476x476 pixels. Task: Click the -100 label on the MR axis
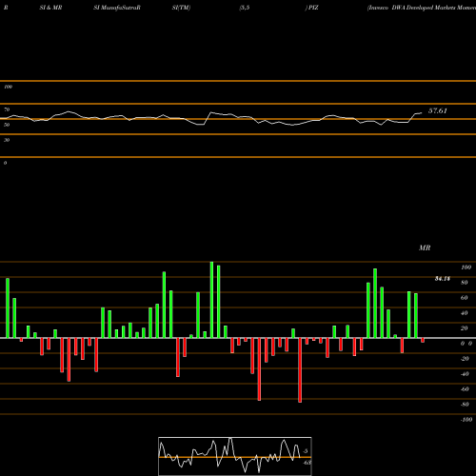pyautogui.click(x=466, y=420)
